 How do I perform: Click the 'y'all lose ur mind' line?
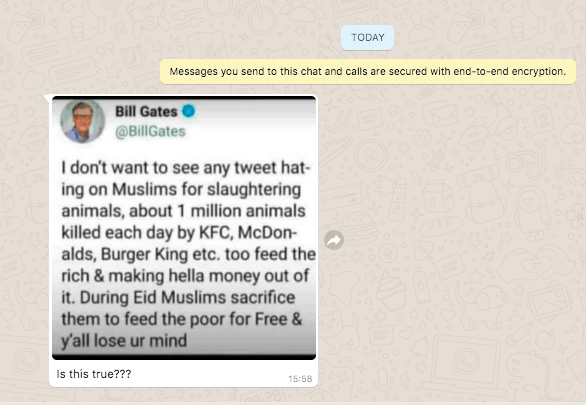124,341
